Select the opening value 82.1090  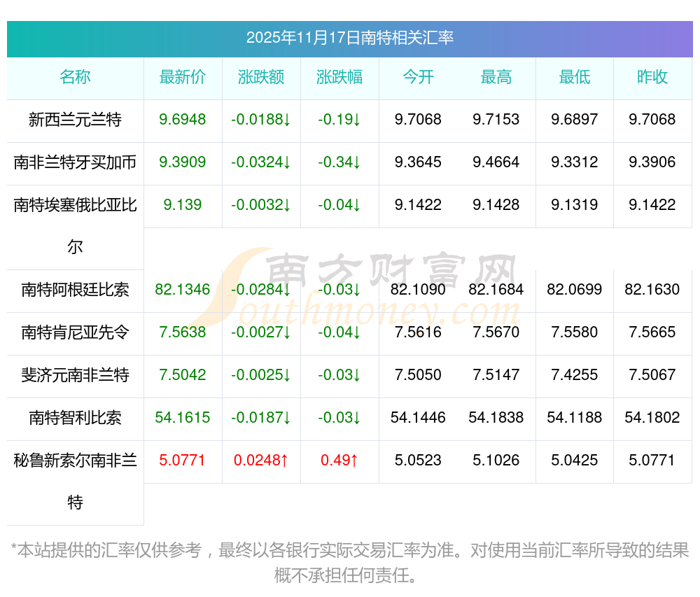418,290
